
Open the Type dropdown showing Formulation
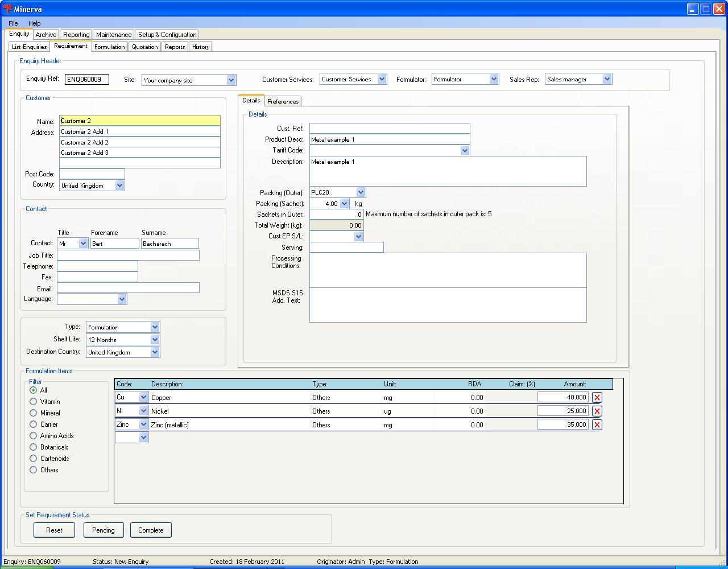[155, 327]
